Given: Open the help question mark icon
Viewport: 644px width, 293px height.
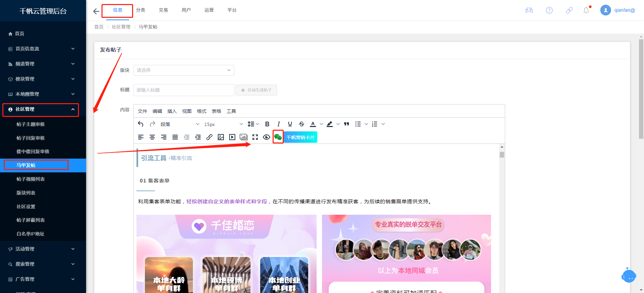Looking at the screenshot, I should (x=549, y=10).
